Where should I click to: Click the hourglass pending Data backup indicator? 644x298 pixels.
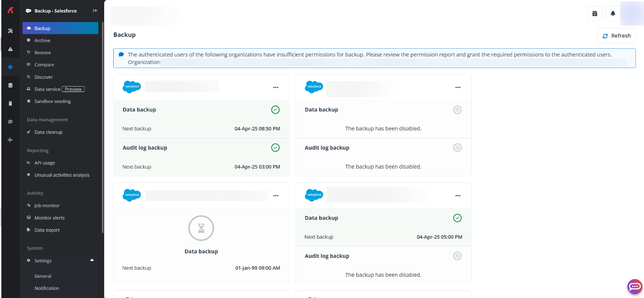[x=201, y=228]
